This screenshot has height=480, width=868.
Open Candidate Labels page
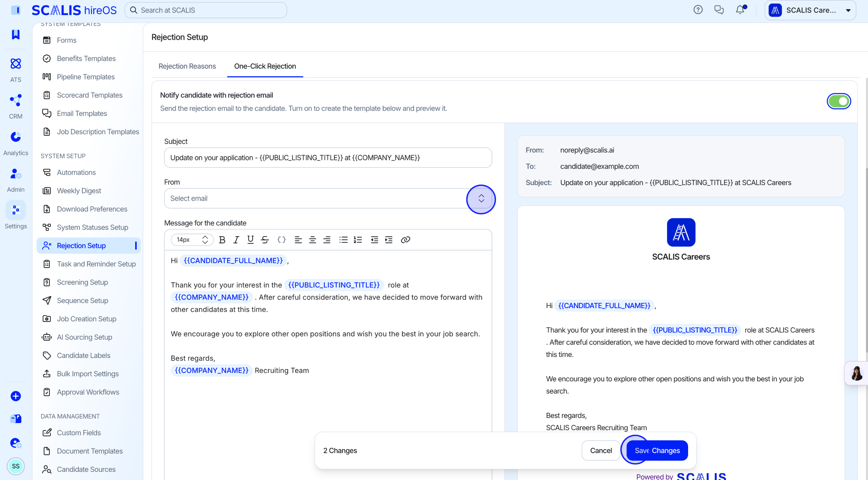point(88,355)
